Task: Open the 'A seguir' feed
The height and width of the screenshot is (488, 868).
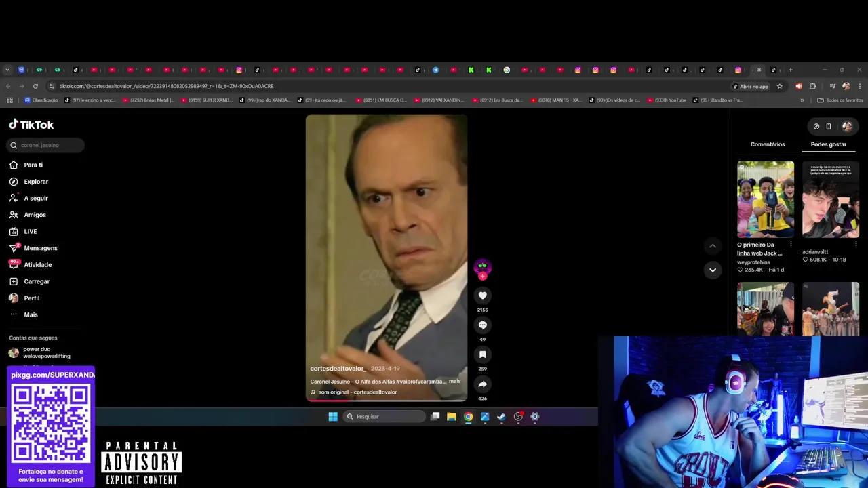Action: [28, 198]
